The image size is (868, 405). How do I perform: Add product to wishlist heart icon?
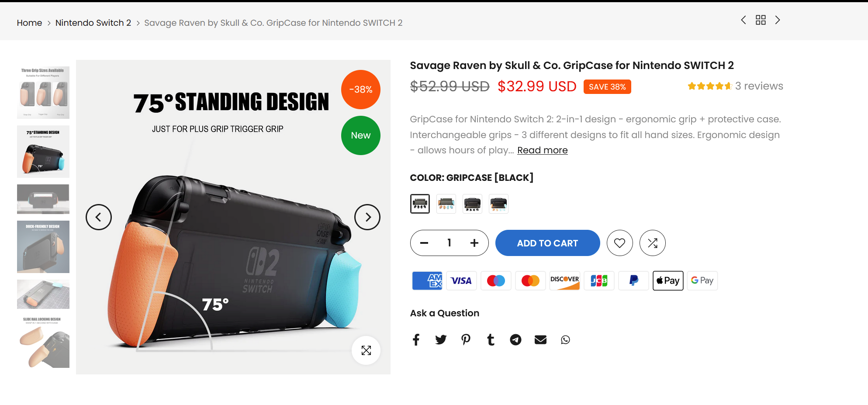pos(619,243)
